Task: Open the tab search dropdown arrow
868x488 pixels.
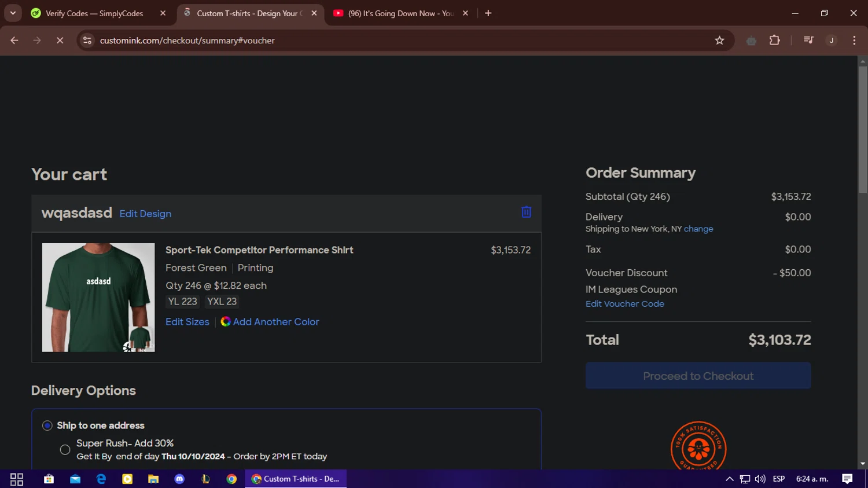Action: tap(13, 13)
